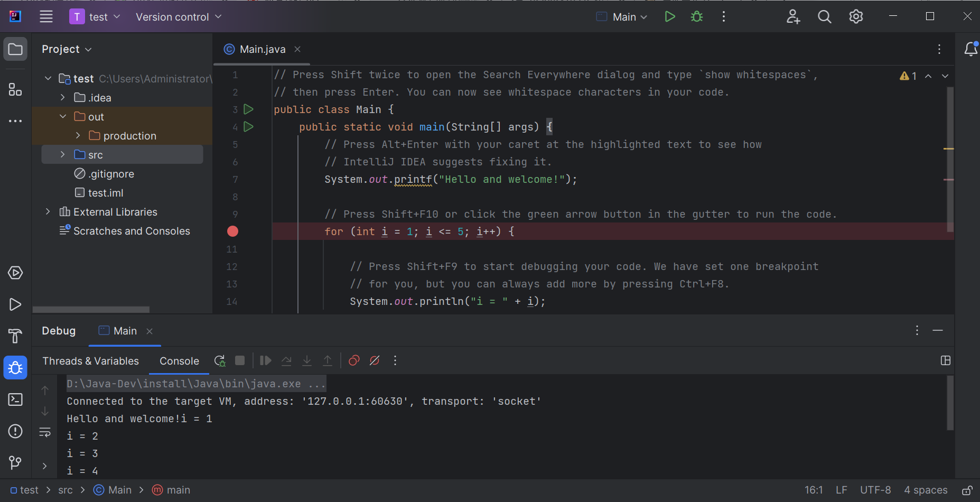Remove the red breakpoint in gutter
980x502 pixels.
click(x=232, y=231)
